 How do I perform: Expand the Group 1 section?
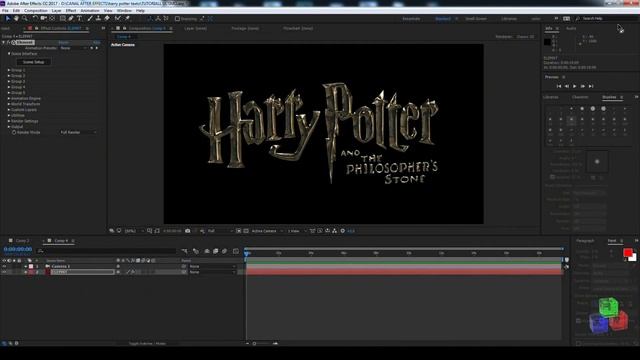pos(9,70)
